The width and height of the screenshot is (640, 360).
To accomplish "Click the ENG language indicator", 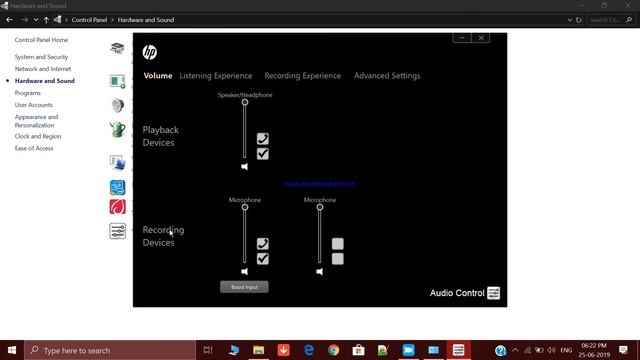I will coord(566,350).
